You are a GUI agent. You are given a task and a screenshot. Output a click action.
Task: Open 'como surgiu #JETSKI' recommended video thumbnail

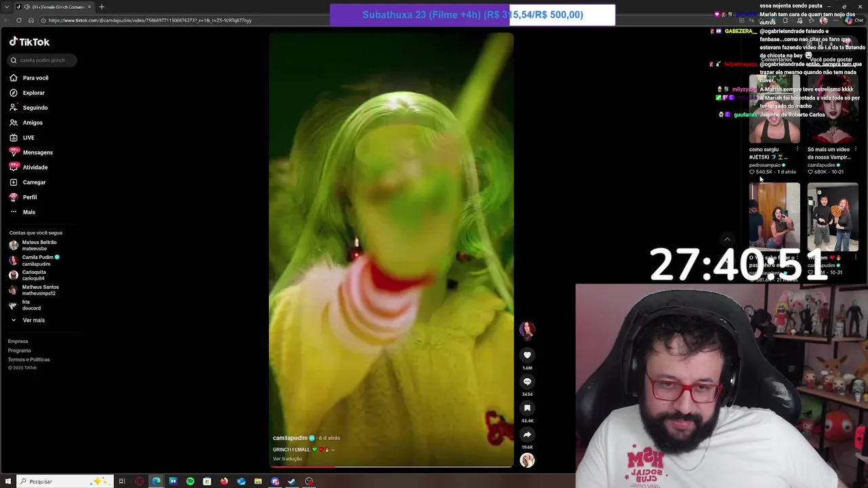coord(774,108)
